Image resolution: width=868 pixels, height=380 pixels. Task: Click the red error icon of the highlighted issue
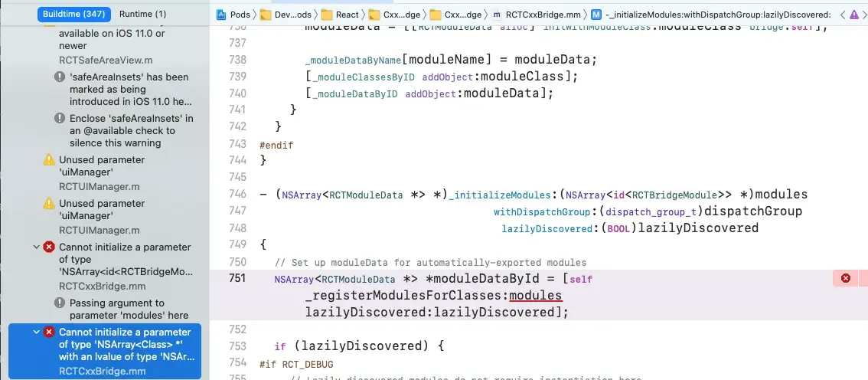49,332
